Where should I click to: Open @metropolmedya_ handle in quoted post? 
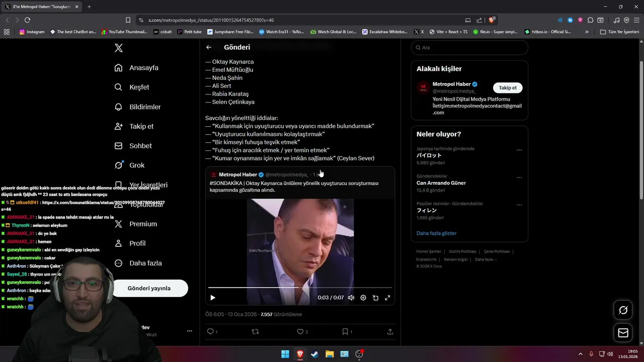pos(286,174)
